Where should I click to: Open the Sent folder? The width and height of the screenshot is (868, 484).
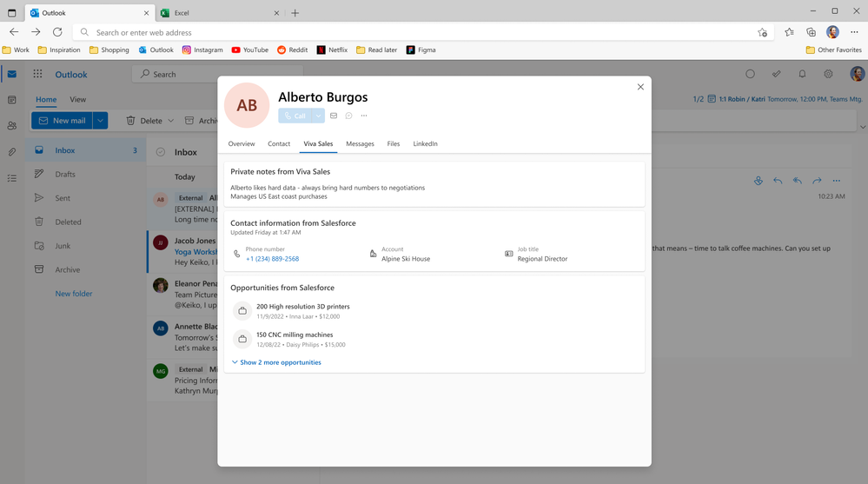point(86,198)
